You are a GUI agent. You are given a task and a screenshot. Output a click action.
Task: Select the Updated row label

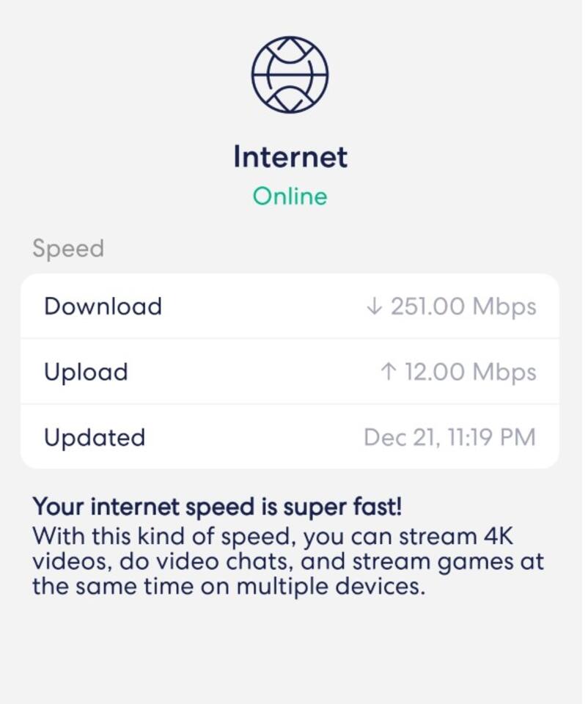[x=95, y=437]
